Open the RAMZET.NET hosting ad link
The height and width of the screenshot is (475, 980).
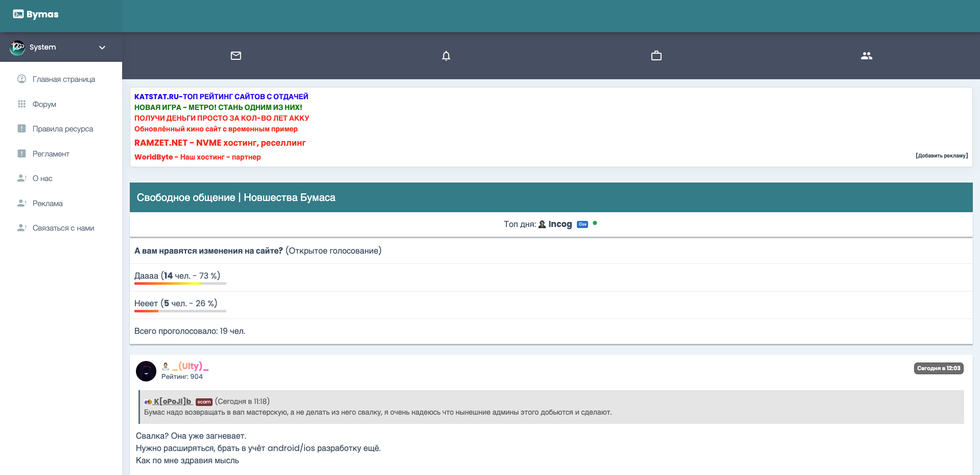(220, 143)
